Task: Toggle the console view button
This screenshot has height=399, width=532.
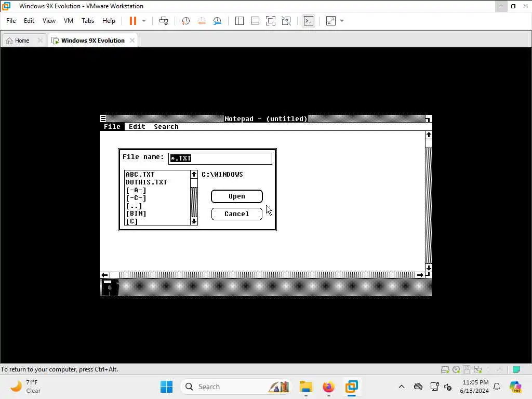Action: [308, 21]
